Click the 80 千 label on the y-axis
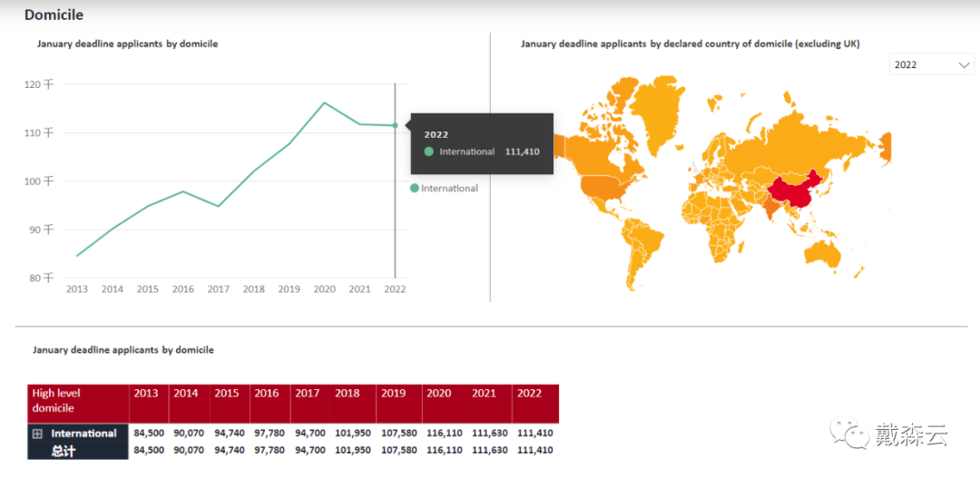The image size is (980, 478). tap(43, 278)
